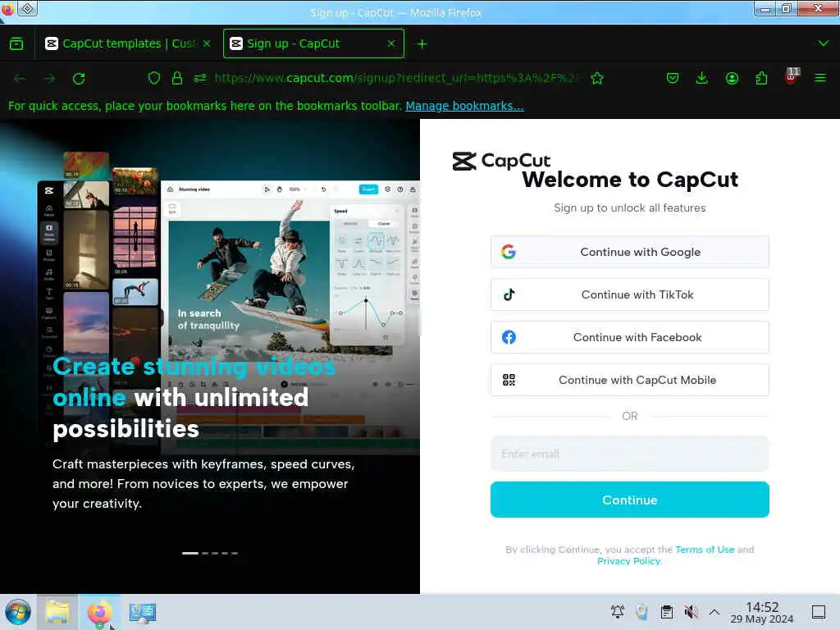Open the clock showing 14:52
The width and height of the screenshot is (840, 630).
coord(762,612)
